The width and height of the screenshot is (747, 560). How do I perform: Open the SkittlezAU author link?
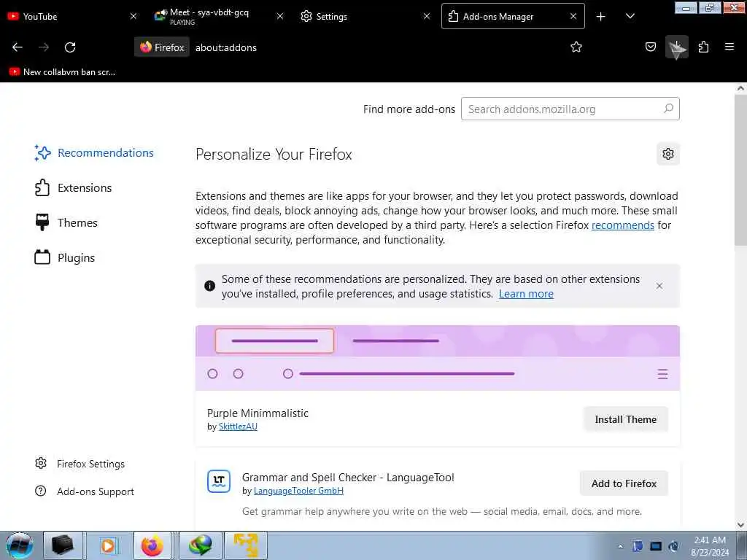click(x=238, y=427)
